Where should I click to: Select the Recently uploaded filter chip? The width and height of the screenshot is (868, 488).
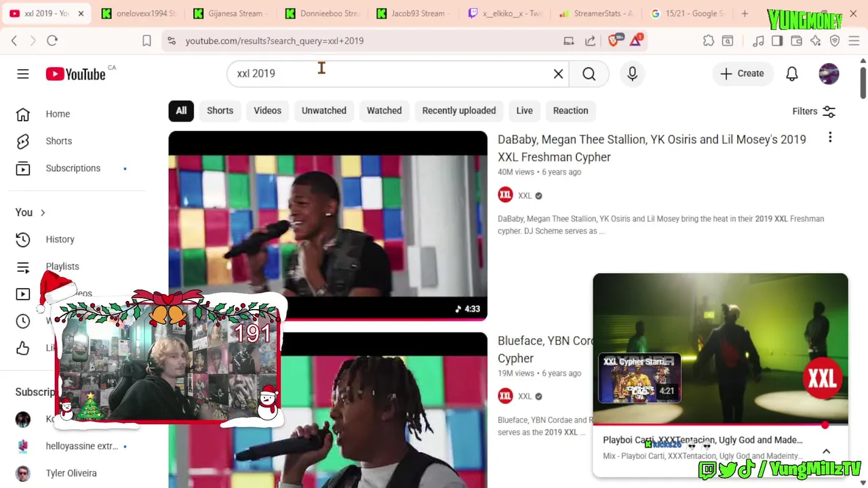click(x=459, y=110)
